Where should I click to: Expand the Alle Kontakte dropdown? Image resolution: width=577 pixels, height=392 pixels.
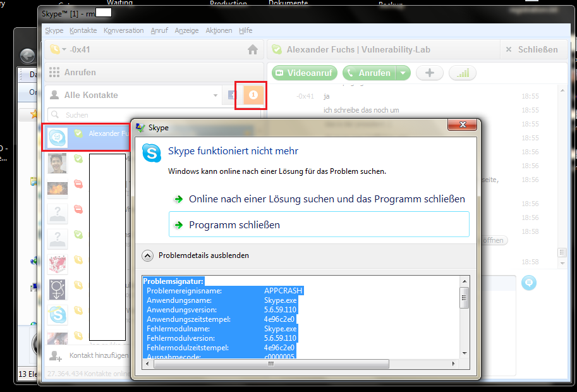[x=216, y=95]
